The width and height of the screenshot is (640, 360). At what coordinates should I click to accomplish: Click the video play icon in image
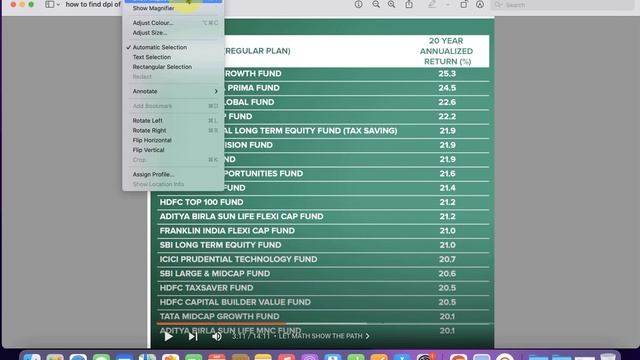coord(168,336)
